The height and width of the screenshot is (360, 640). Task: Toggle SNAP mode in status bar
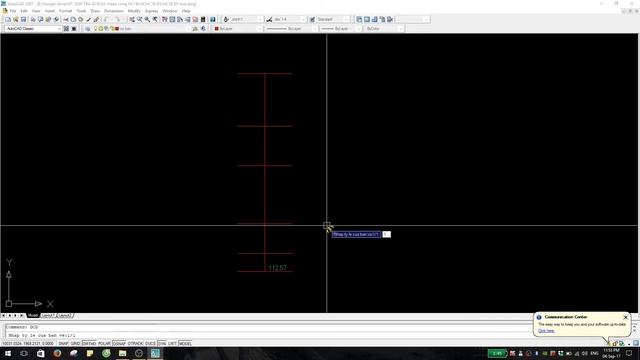click(x=63, y=344)
